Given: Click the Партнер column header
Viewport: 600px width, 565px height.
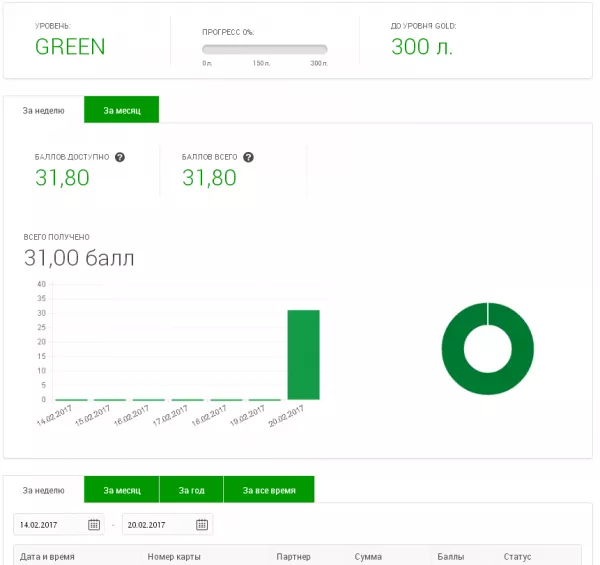Looking at the screenshot, I should (x=293, y=556).
